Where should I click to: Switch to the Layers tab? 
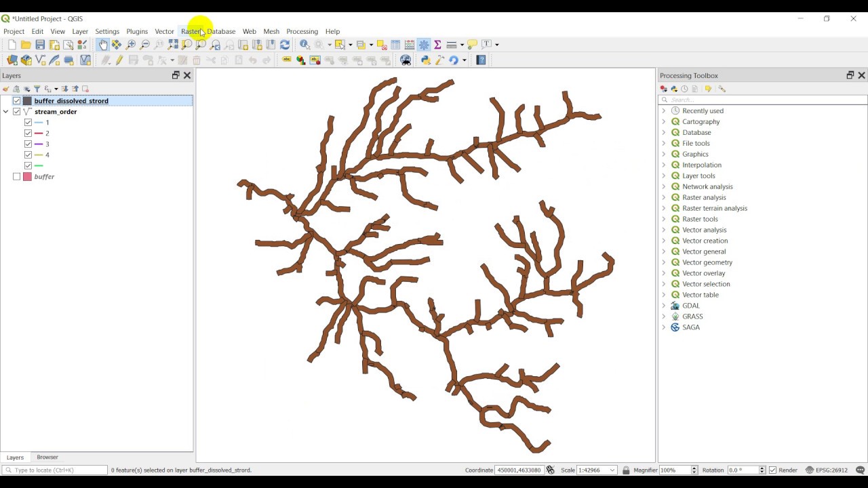point(15,457)
